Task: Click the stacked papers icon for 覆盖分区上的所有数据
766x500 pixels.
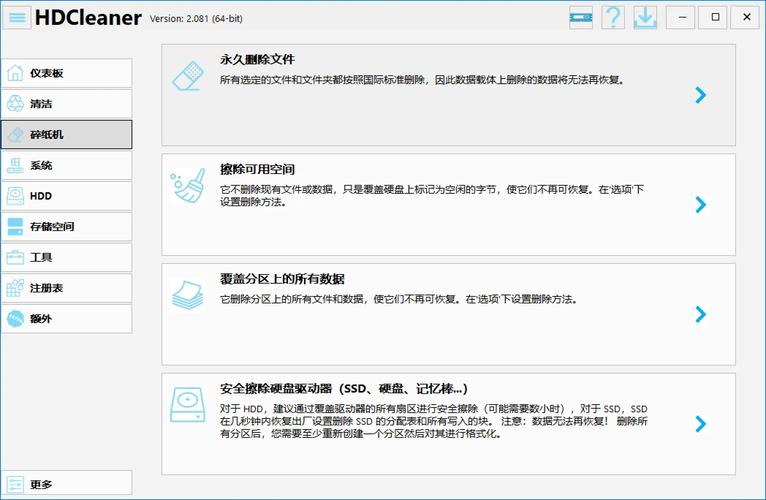Action: click(188, 295)
